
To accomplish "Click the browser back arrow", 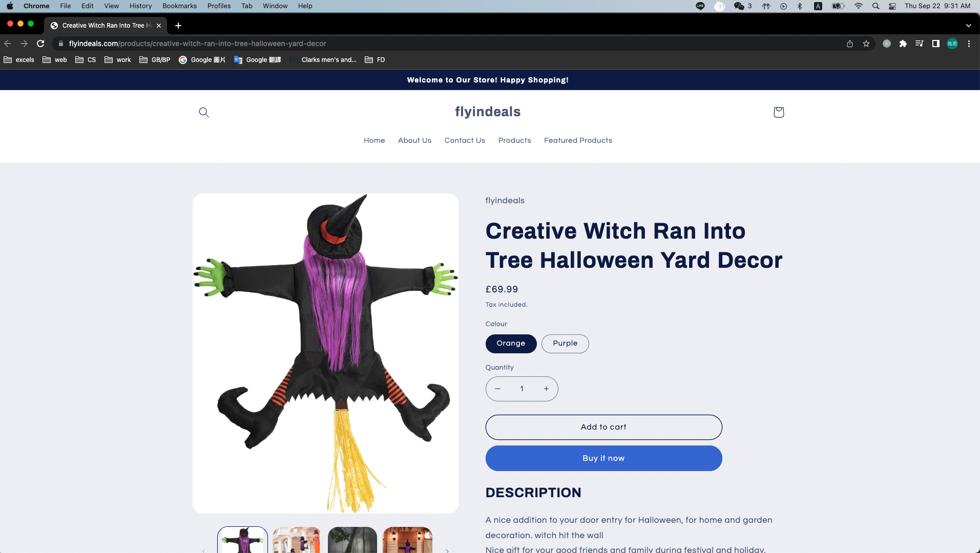I will click(x=8, y=44).
